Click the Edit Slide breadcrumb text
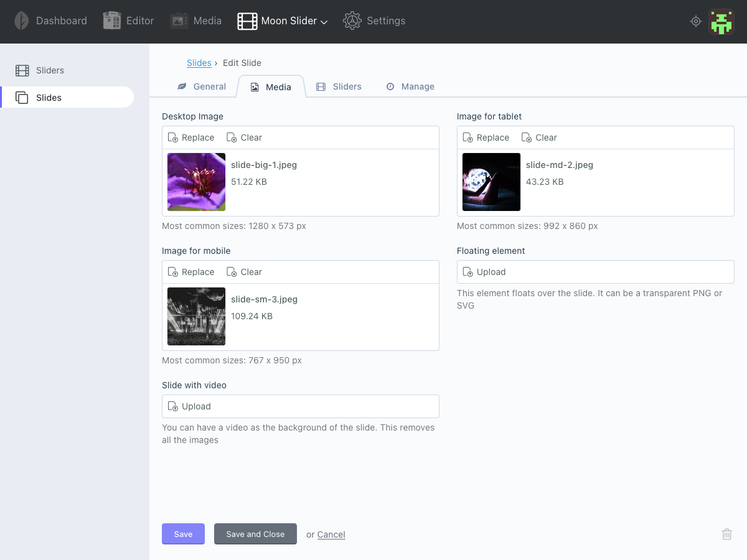 242,63
